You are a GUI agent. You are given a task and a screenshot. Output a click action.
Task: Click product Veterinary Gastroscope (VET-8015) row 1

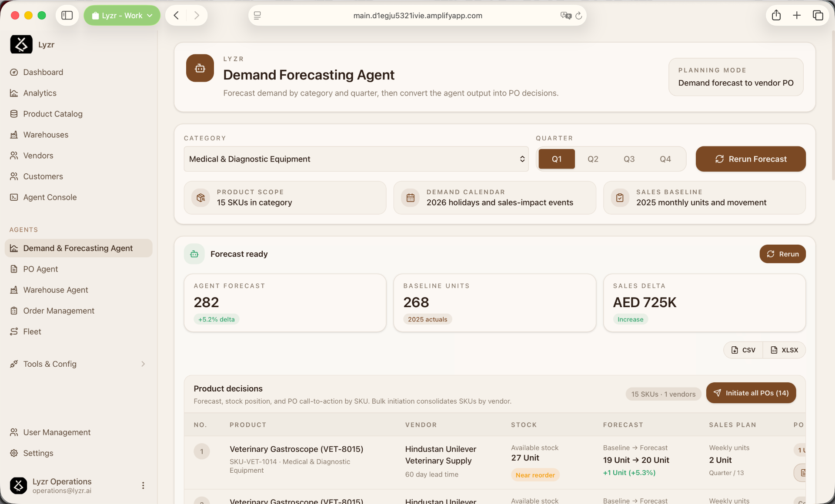[x=296, y=449]
